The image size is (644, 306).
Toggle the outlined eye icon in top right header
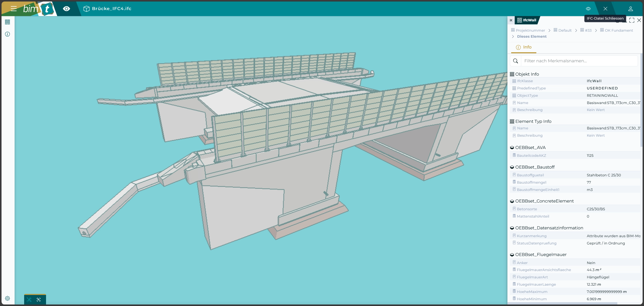tap(588, 9)
